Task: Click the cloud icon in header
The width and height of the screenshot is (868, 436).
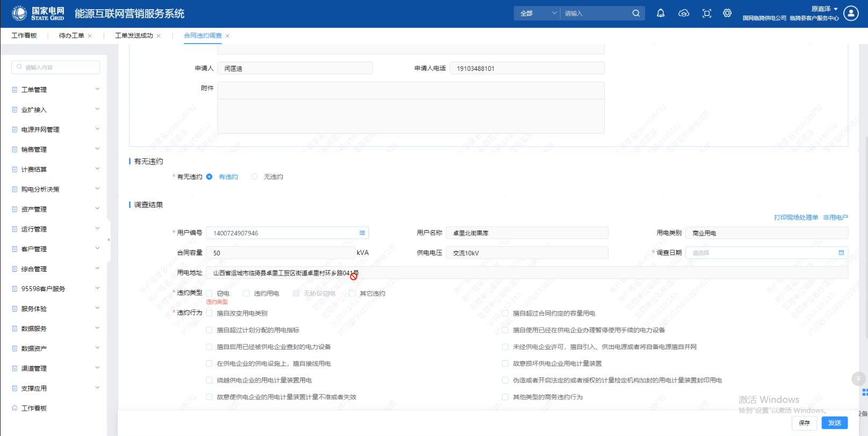Action: coord(684,13)
